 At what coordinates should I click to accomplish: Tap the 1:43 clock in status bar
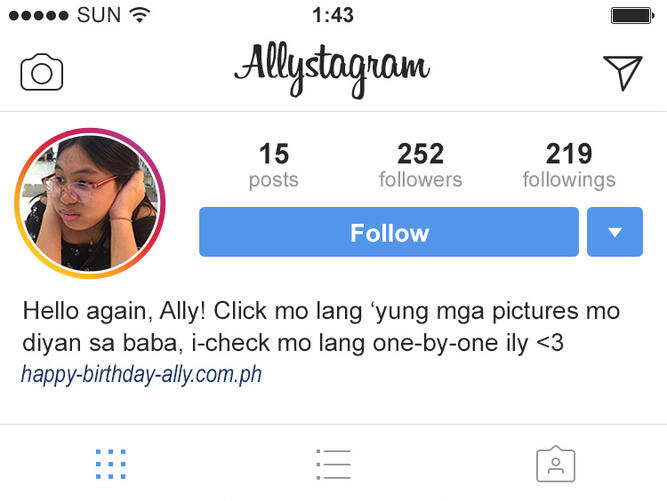coord(333,15)
